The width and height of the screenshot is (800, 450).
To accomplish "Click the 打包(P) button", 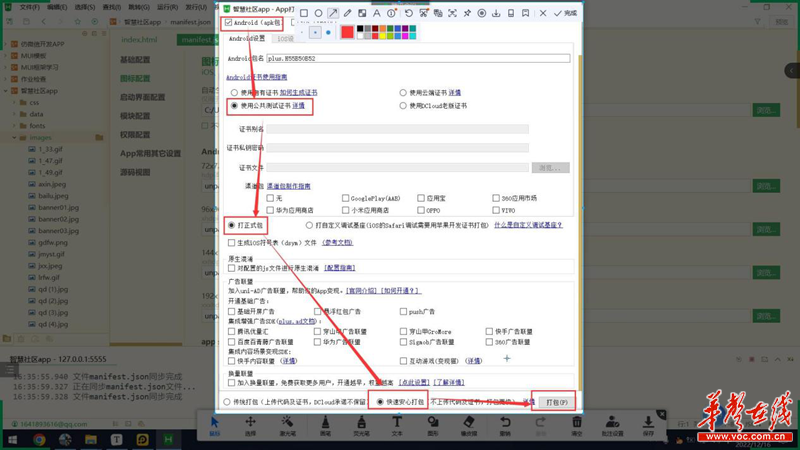I will pyautogui.click(x=556, y=402).
